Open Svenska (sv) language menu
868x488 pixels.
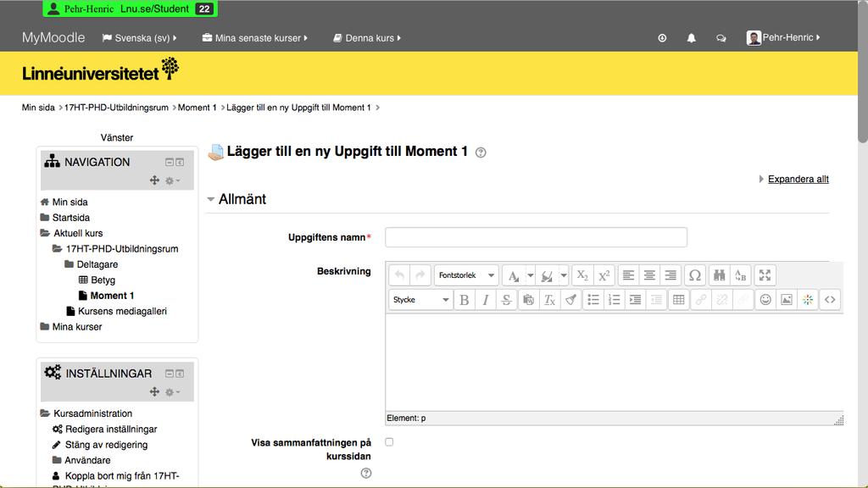(140, 37)
